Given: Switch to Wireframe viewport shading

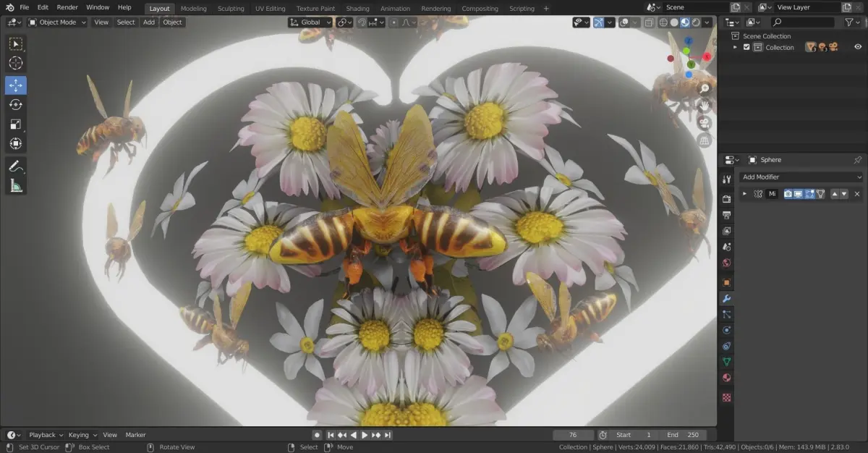Looking at the screenshot, I should click(663, 22).
